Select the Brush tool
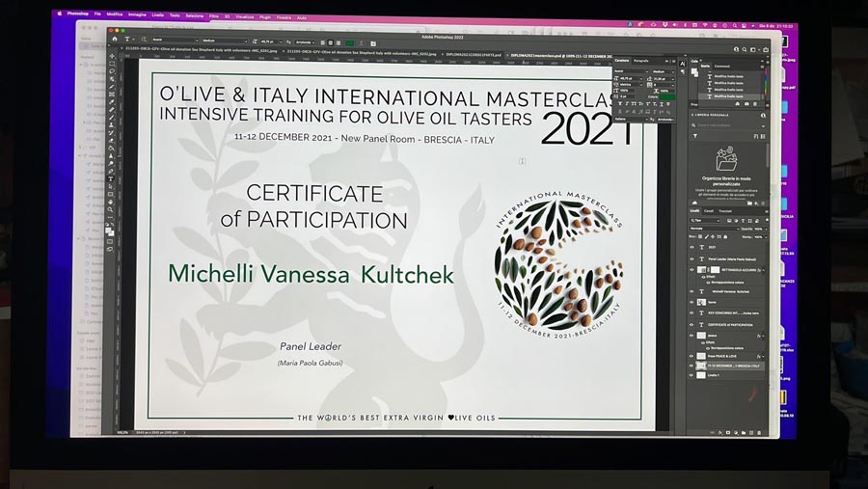The image size is (868, 489). coord(111,117)
